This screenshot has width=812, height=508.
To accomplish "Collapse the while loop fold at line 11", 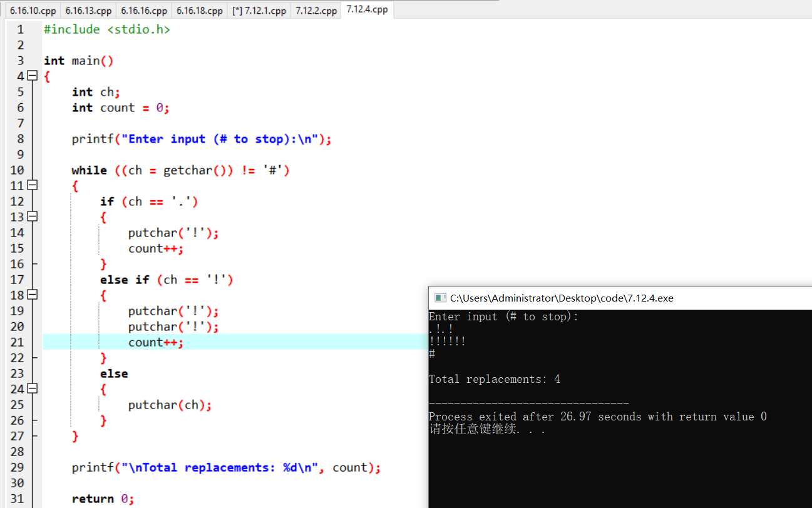I will click(33, 186).
